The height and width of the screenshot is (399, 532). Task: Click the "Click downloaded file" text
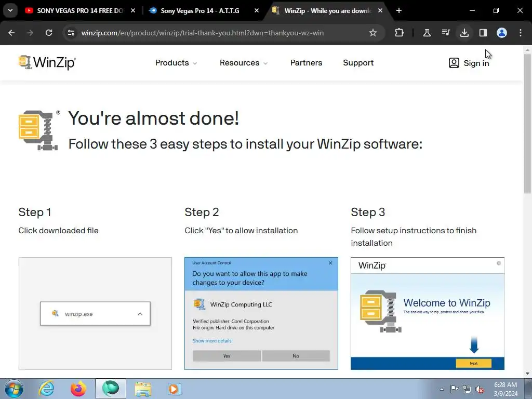pyautogui.click(x=58, y=230)
